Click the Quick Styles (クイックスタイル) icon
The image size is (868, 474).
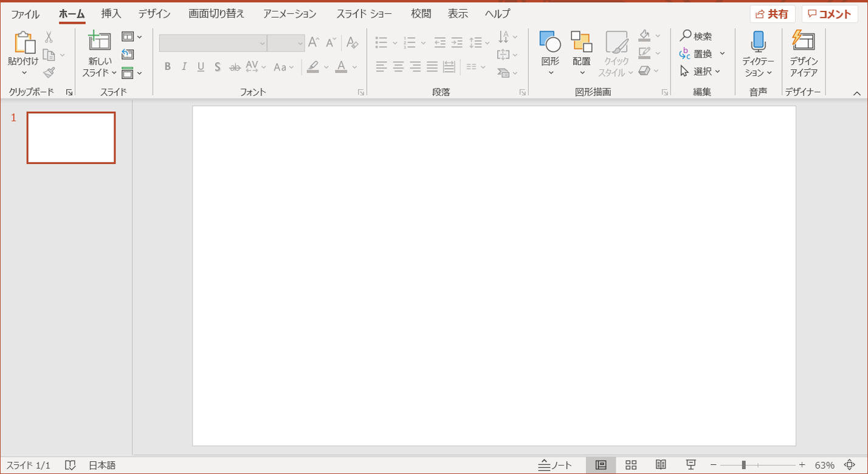(x=616, y=41)
